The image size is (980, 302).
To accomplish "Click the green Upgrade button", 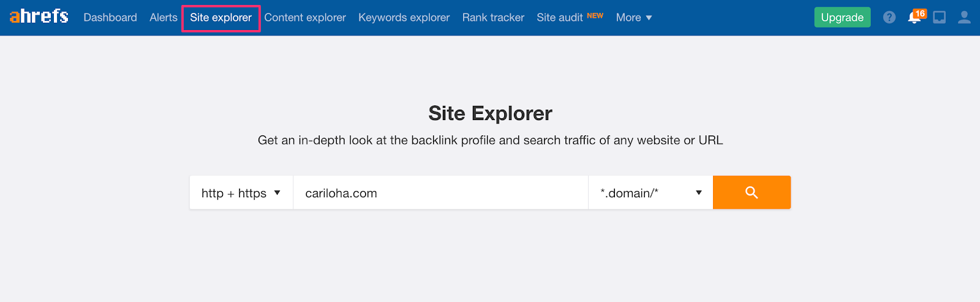I will point(842,17).
